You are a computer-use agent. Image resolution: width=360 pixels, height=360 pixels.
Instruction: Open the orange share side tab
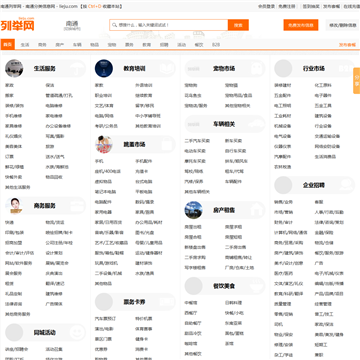(357, 81)
